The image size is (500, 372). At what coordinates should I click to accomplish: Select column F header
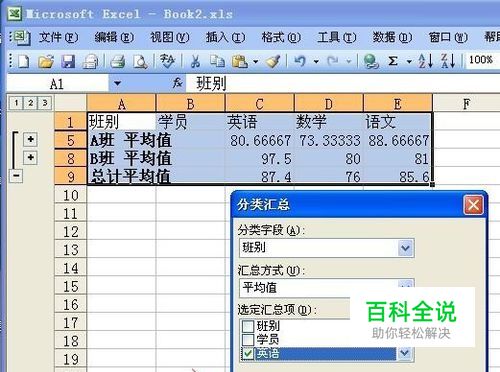[466, 104]
